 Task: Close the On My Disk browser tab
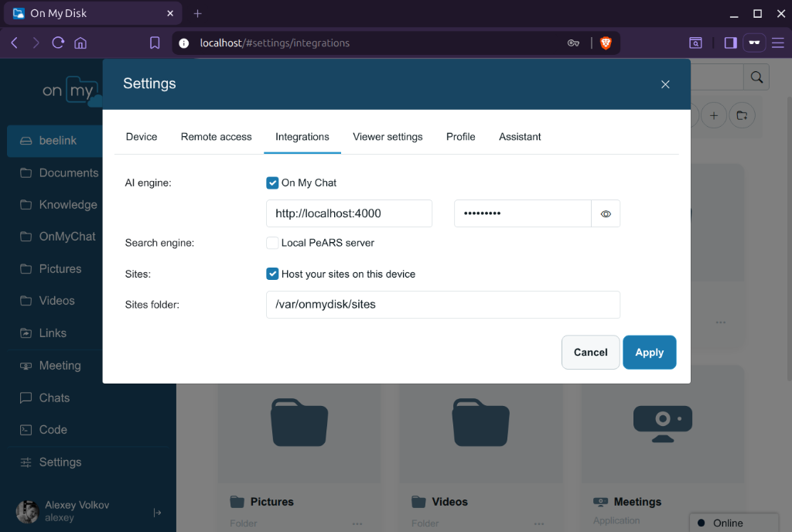[170, 13]
